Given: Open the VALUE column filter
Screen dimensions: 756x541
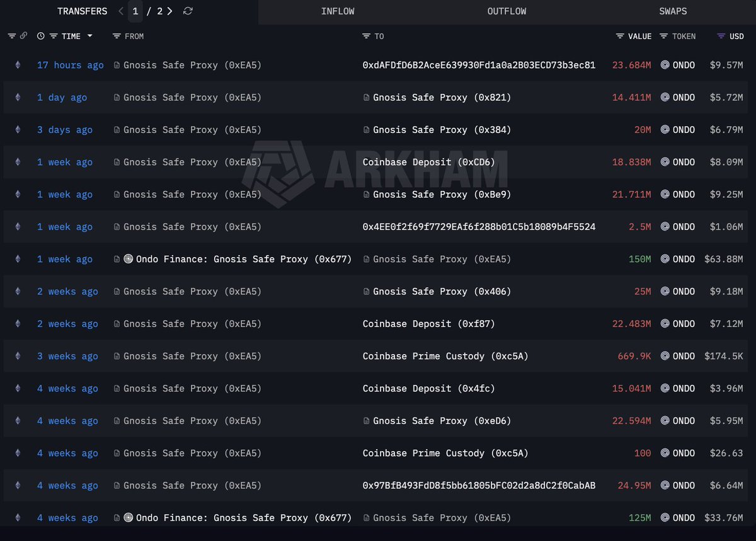Looking at the screenshot, I should click(621, 36).
